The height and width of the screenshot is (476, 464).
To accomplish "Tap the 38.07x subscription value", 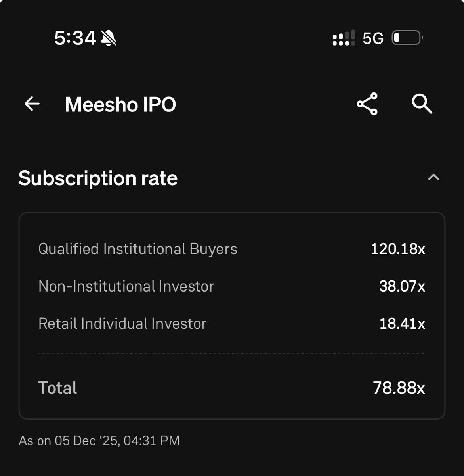I will click(402, 286).
